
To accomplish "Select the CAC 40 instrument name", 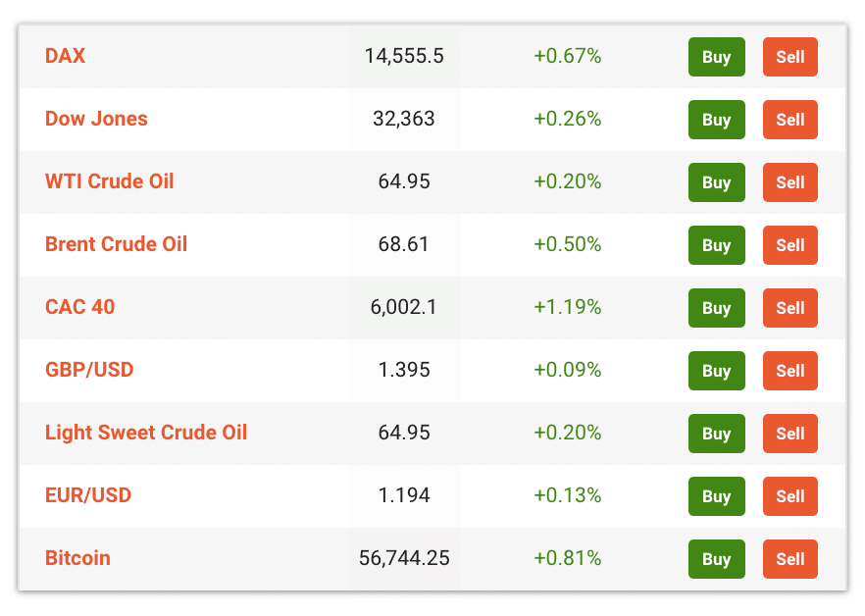I will pos(80,307).
